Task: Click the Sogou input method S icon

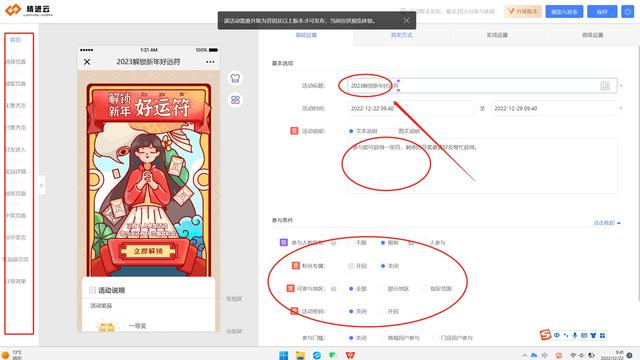Action: tap(545, 335)
